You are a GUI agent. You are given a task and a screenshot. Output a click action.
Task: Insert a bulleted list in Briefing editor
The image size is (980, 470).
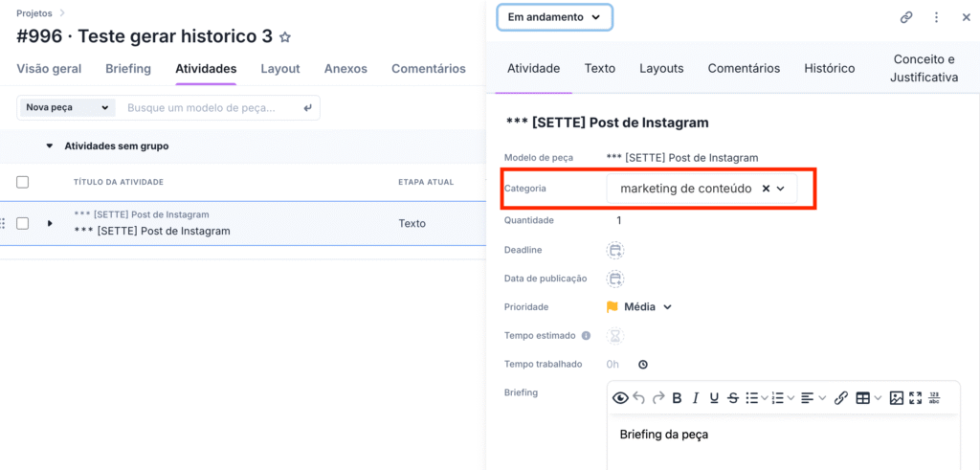[752, 398]
